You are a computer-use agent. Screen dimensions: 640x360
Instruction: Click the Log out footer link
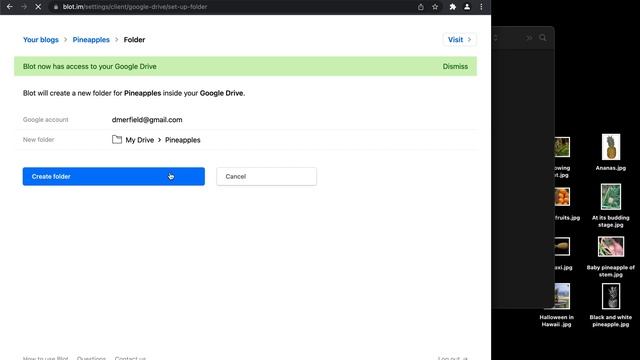452,358
